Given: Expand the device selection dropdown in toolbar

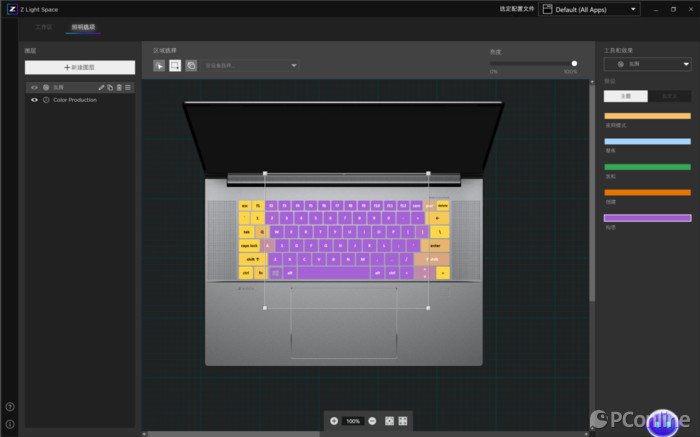Looking at the screenshot, I should click(x=250, y=66).
